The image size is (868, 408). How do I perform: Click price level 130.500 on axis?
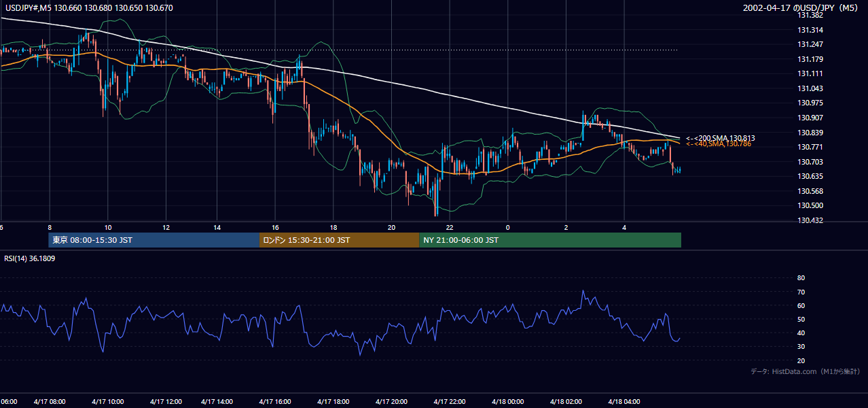809,205
